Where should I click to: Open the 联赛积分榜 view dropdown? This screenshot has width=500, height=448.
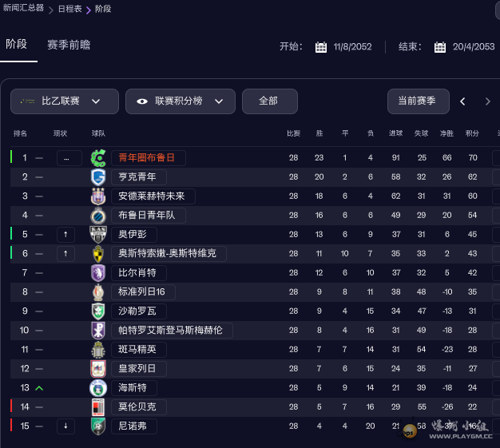tap(181, 101)
